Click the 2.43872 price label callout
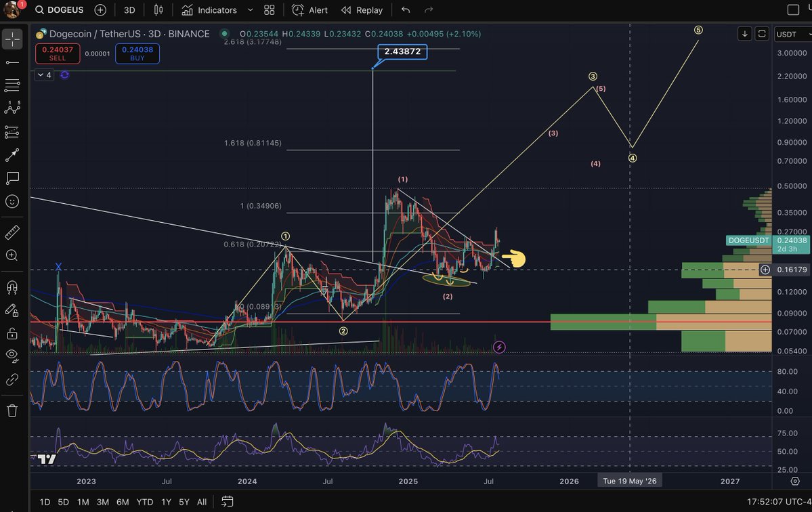 pyautogui.click(x=402, y=51)
